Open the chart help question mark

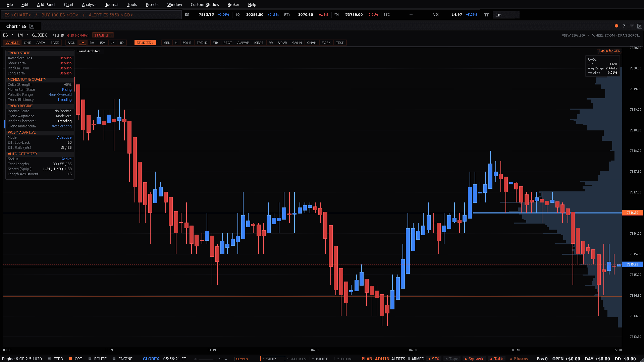pos(624,26)
